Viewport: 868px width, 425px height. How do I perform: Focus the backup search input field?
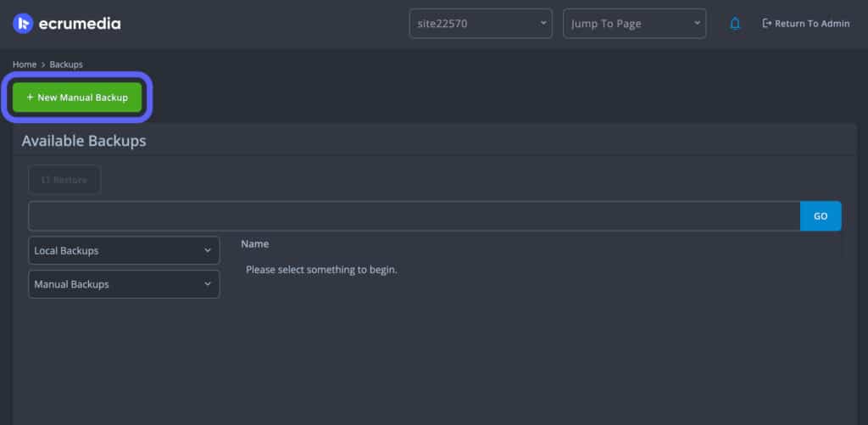[414, 216]
